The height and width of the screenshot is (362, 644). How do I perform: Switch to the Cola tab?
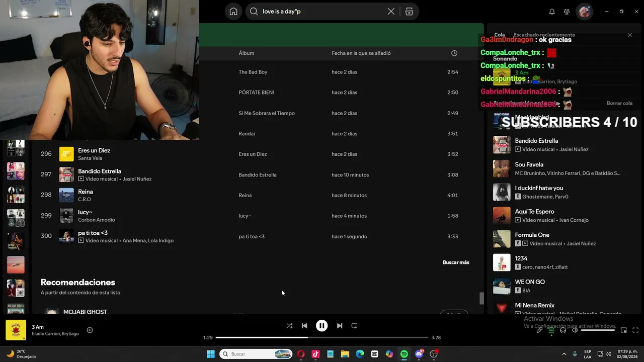pos(500,35)
